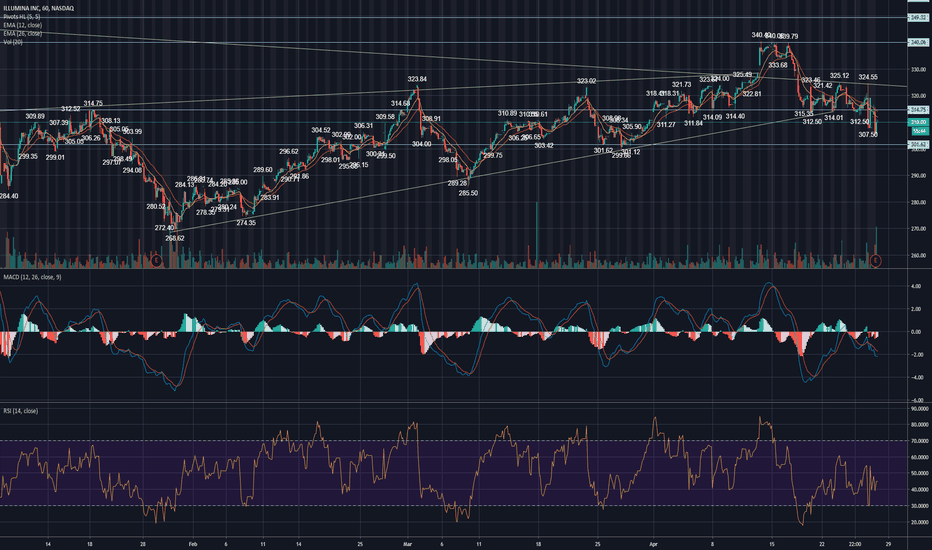
Task: Select the ILLUMINA INC, 60, NASDAQ symbol title
Action: [x=39, y=8]
